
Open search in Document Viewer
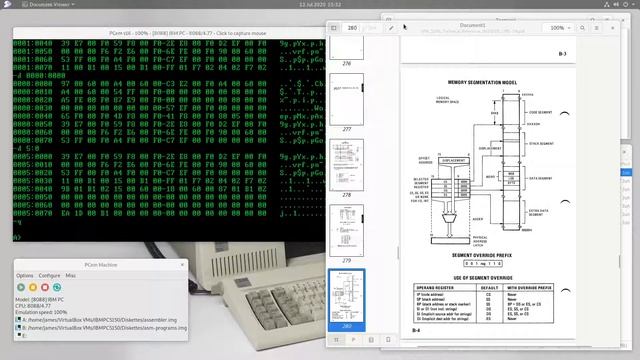tap(582, 28)
